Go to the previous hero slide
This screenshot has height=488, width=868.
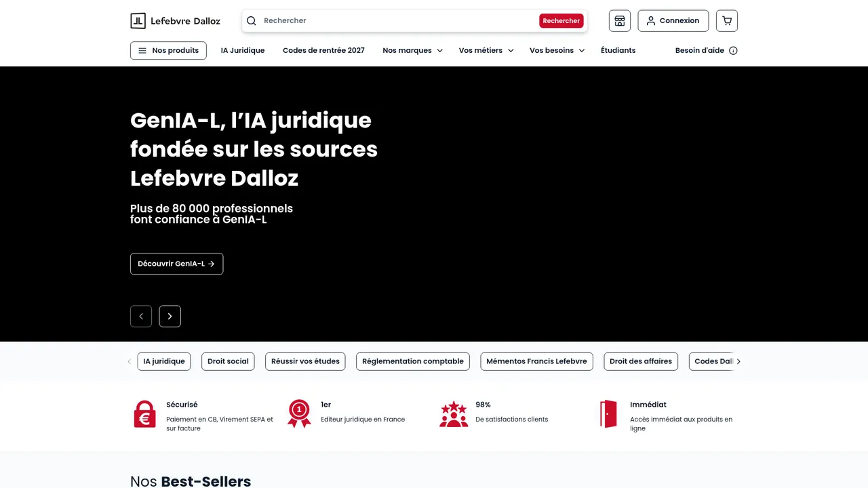pos(141,317)
